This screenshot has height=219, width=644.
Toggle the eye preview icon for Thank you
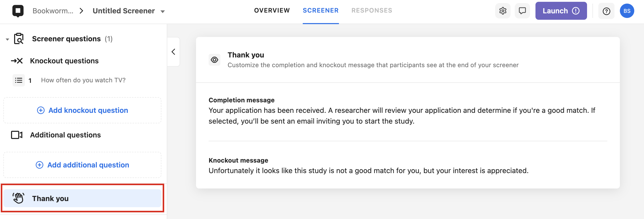click(214, 60)
